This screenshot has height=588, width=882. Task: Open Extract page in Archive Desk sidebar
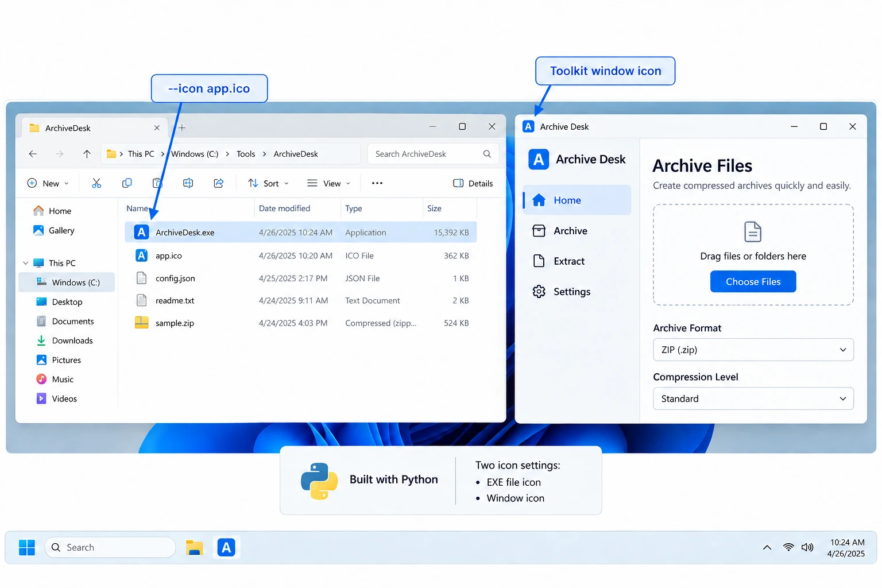click(577, 261)
